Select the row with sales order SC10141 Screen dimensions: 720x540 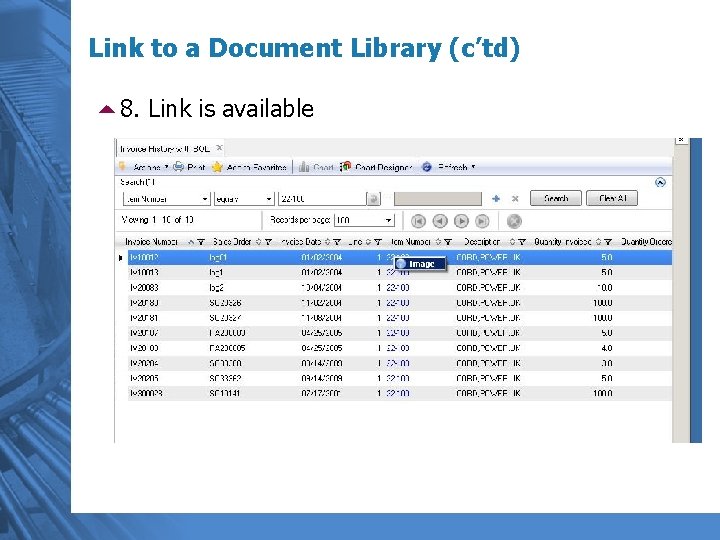pyautogui.click(x=399, y=394)
